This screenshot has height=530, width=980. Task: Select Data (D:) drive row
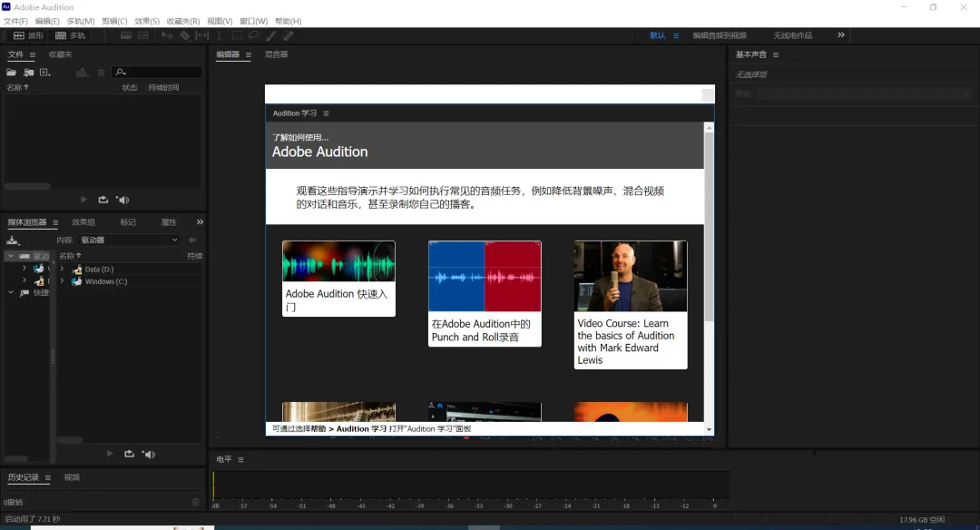(130, 270)
